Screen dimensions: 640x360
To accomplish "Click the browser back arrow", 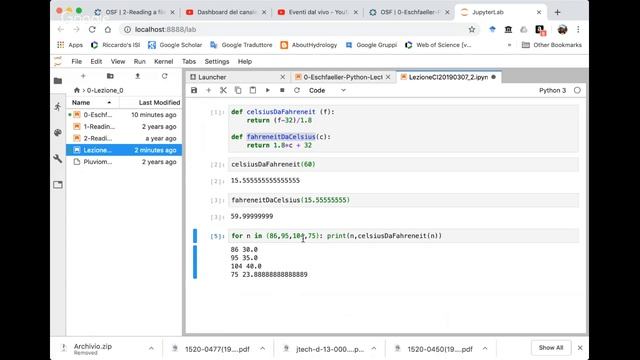I will click(x=61, y=29).
